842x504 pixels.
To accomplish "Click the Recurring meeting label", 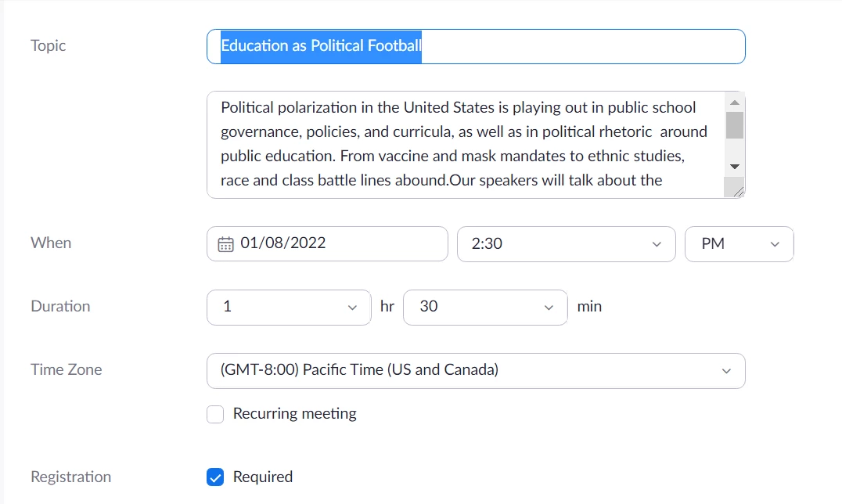I will point(294,414).
